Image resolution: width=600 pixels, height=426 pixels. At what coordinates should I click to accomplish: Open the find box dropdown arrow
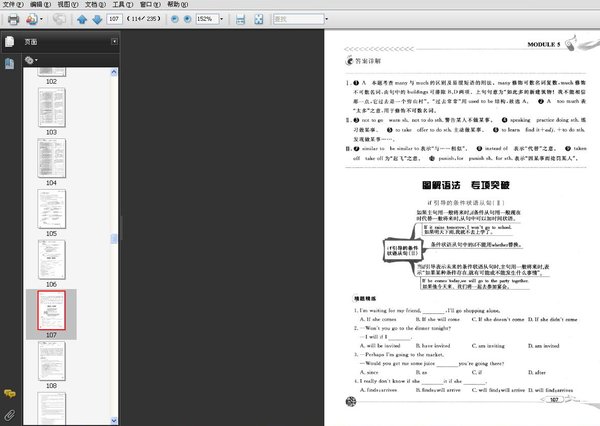326,19
